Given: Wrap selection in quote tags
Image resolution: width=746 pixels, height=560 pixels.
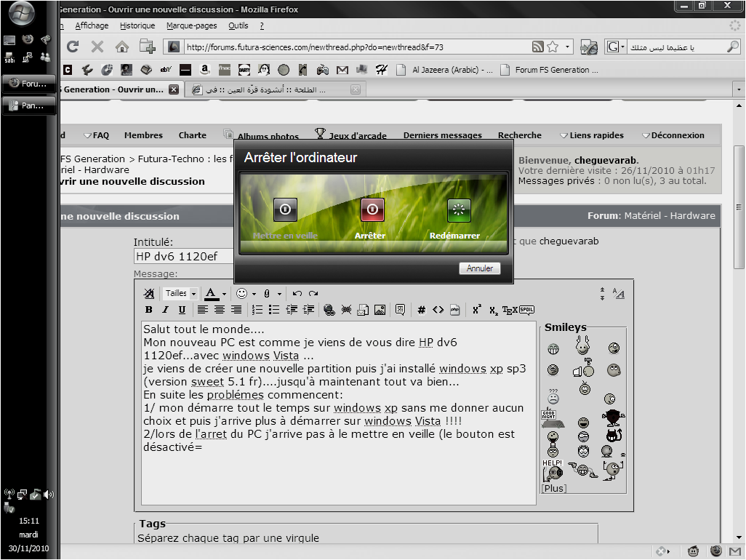Looking at the screenshot, I should coord(400,310).
